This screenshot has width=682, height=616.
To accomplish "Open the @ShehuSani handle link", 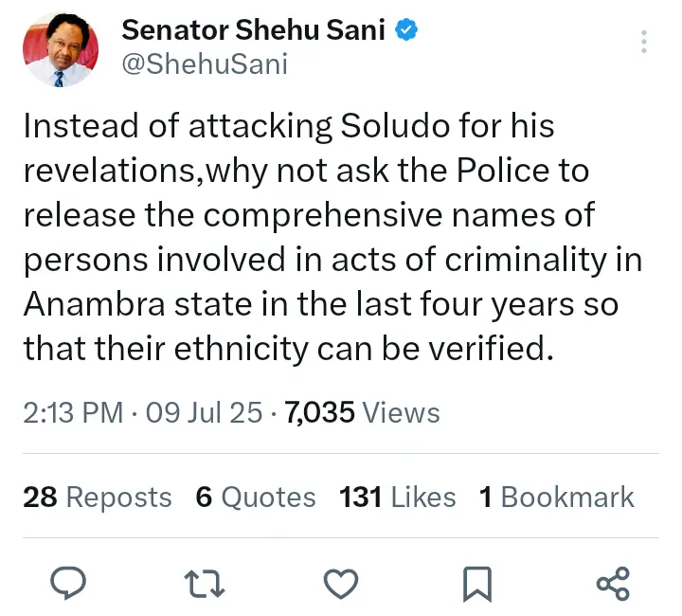I will 204,64.
